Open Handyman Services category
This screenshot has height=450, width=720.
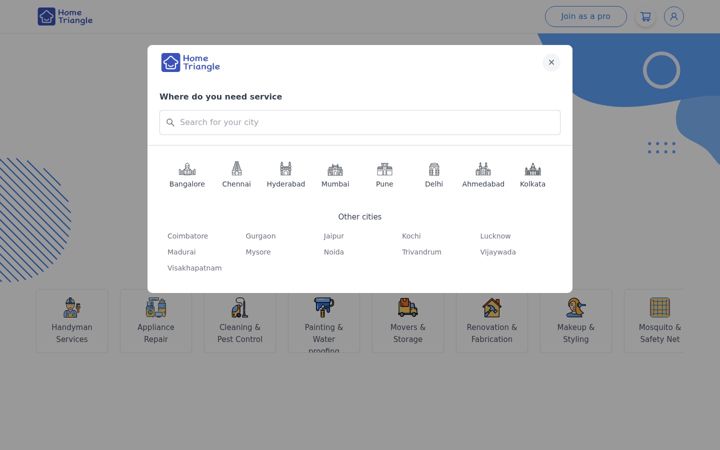[72, 321]
